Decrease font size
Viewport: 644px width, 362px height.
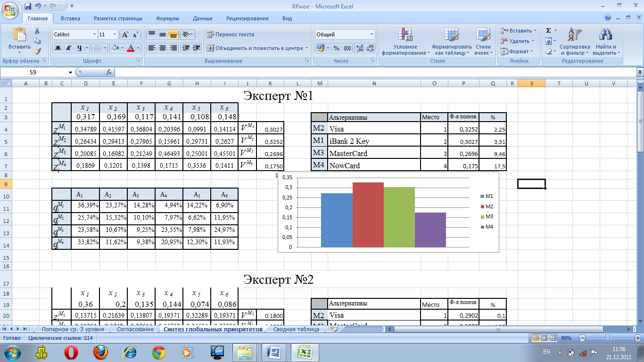coord(136,34)
